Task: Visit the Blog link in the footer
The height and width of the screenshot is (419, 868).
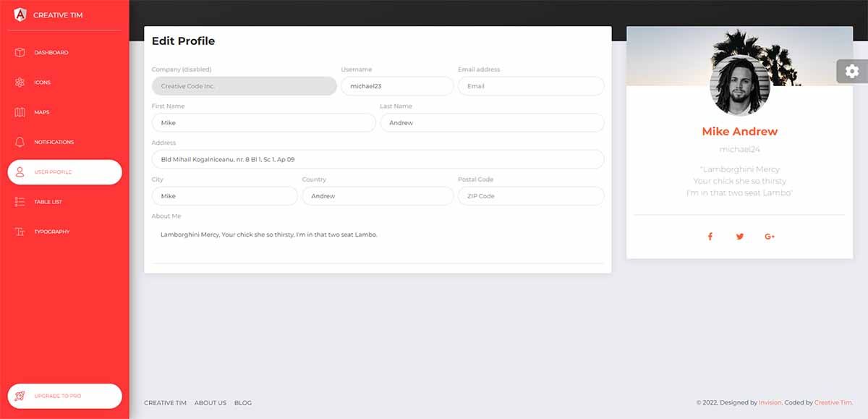Action: 244,403
